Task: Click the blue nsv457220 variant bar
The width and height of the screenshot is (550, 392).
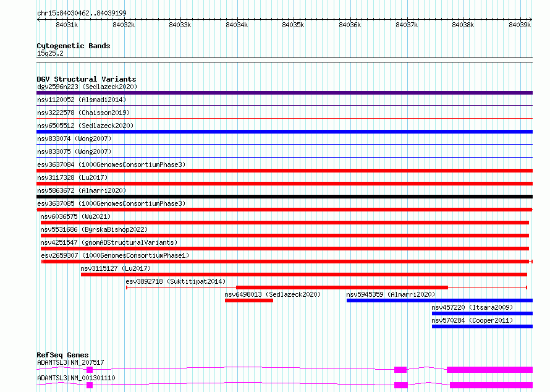Action: [x=482, y=313]
